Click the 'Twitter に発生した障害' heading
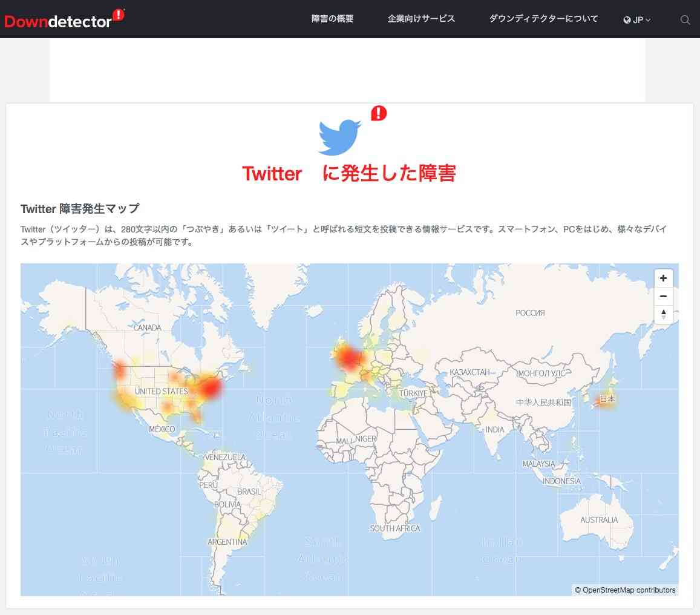The width and height of the screenshot is (700, 615). click(x=349, y=173)
